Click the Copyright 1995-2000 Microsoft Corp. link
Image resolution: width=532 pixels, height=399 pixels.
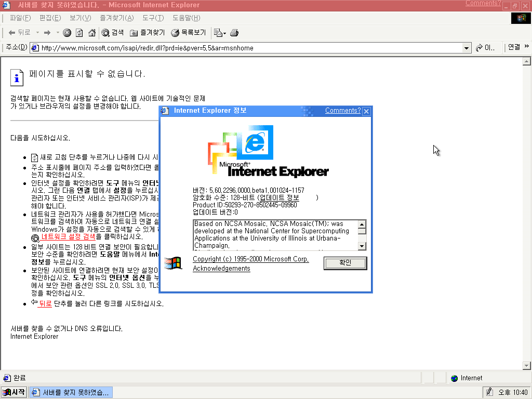[251, 259]
